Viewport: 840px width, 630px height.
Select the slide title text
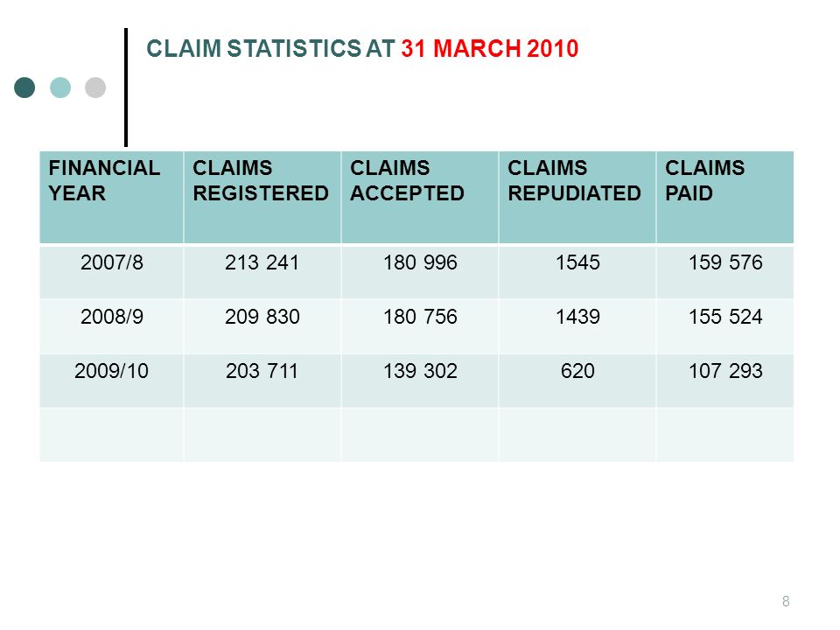(x=362, y=49)
